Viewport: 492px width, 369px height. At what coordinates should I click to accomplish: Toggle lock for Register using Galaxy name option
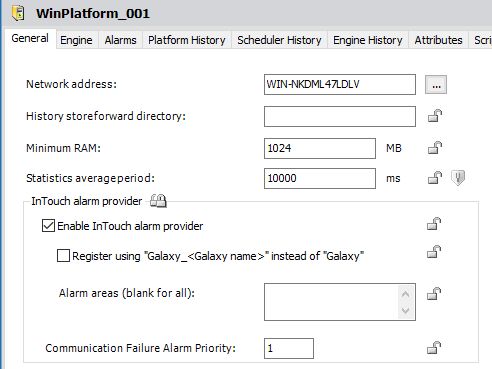pyautogui.click(x=434, y=252)
